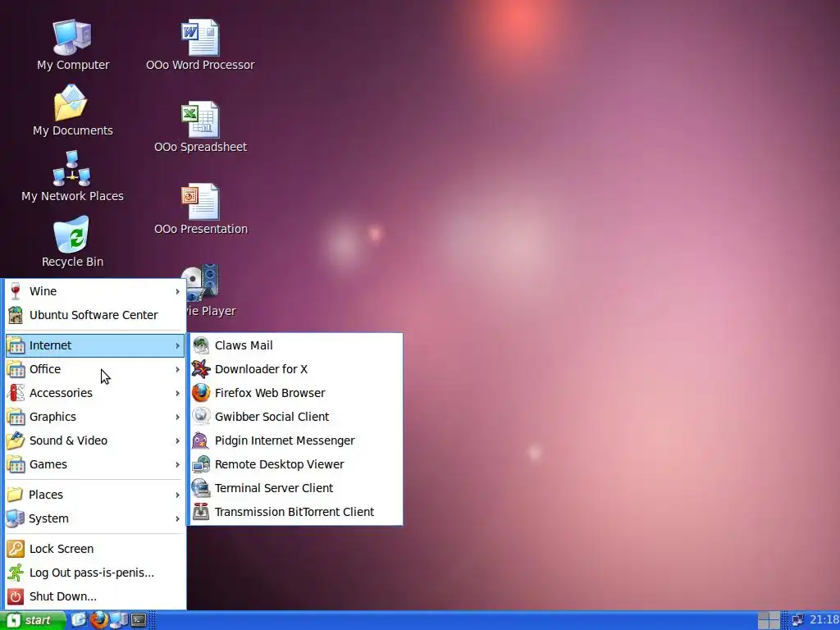Click the Firefox icon in Internet submenu
840x630 pixels.
tap(201, 393)
